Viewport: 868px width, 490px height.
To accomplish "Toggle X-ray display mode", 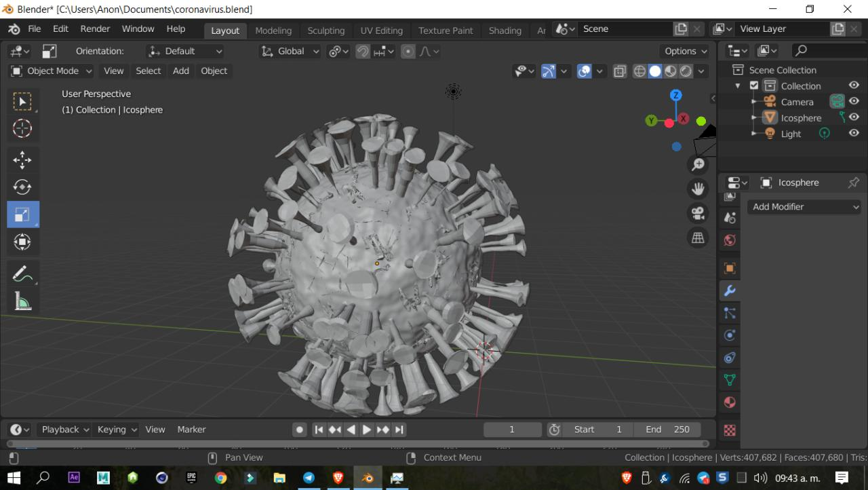I will (x=620, y=71).
